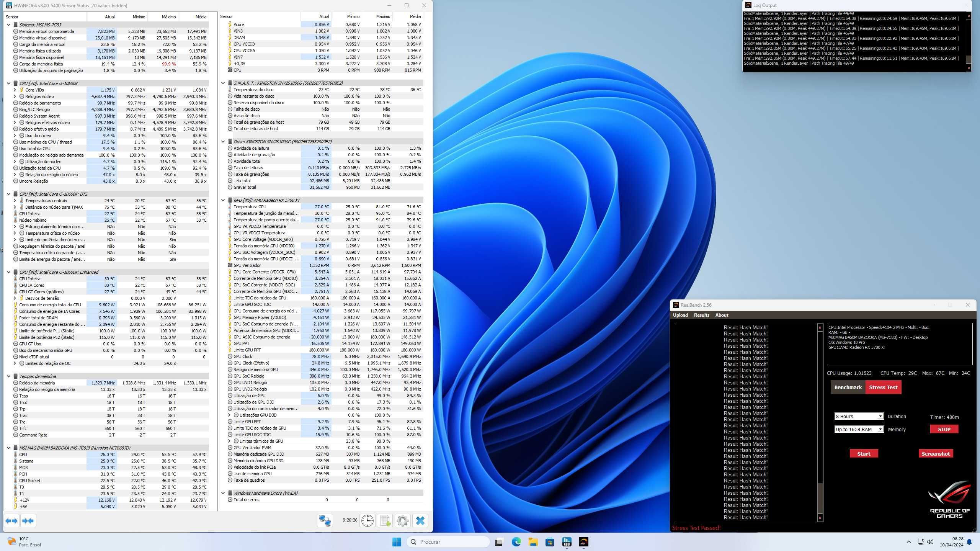Select the Limite de potência PL1 (Static) row
The image size is (980, 551).
[110, 331]
